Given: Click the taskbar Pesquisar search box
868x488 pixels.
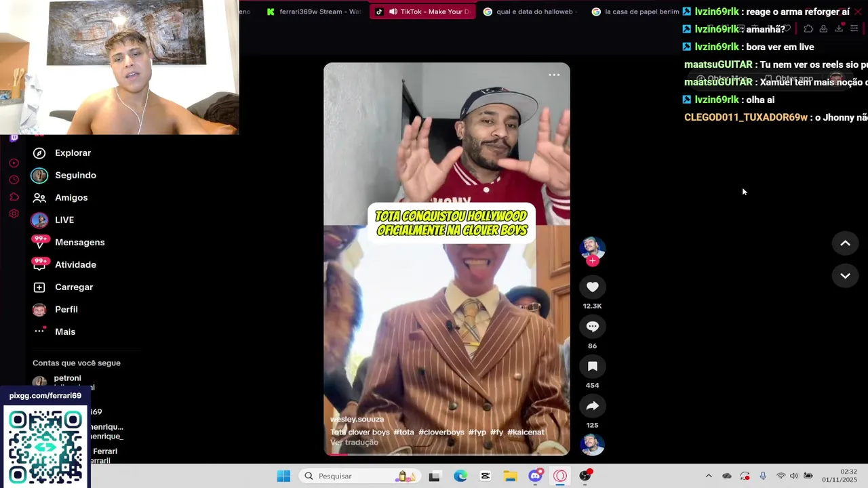Looking at the screenshot, I should [x=359, y=476].
